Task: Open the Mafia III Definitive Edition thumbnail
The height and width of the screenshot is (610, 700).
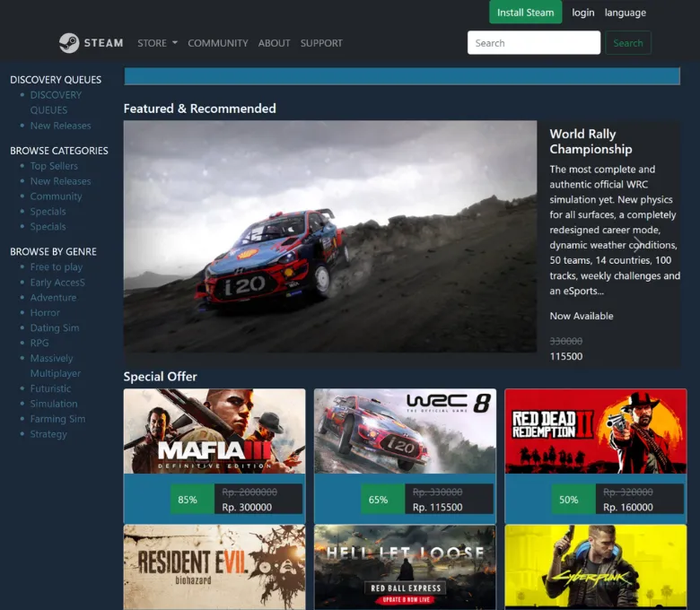Action: 214,431
